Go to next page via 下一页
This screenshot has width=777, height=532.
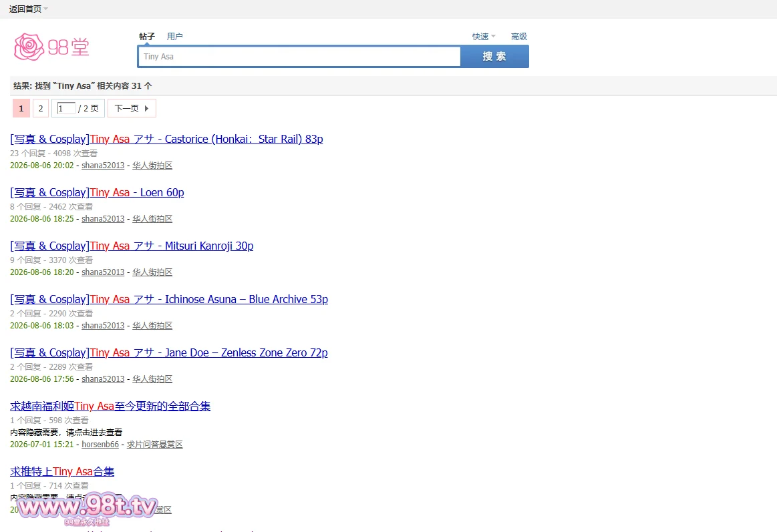tap(132, 108)
